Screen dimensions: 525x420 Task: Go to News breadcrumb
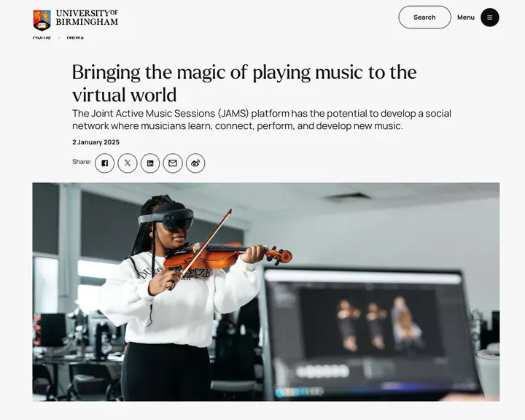75,37
